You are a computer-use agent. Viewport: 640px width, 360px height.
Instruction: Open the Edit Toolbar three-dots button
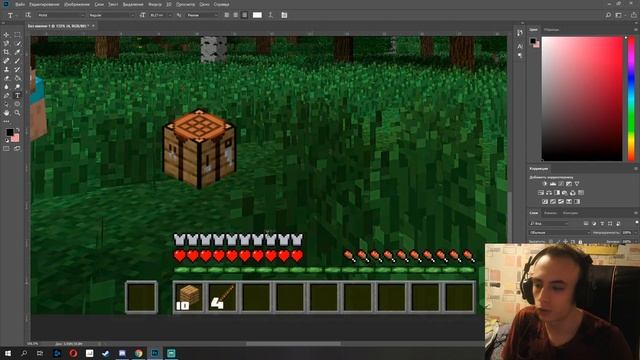(x=6, y=121)
